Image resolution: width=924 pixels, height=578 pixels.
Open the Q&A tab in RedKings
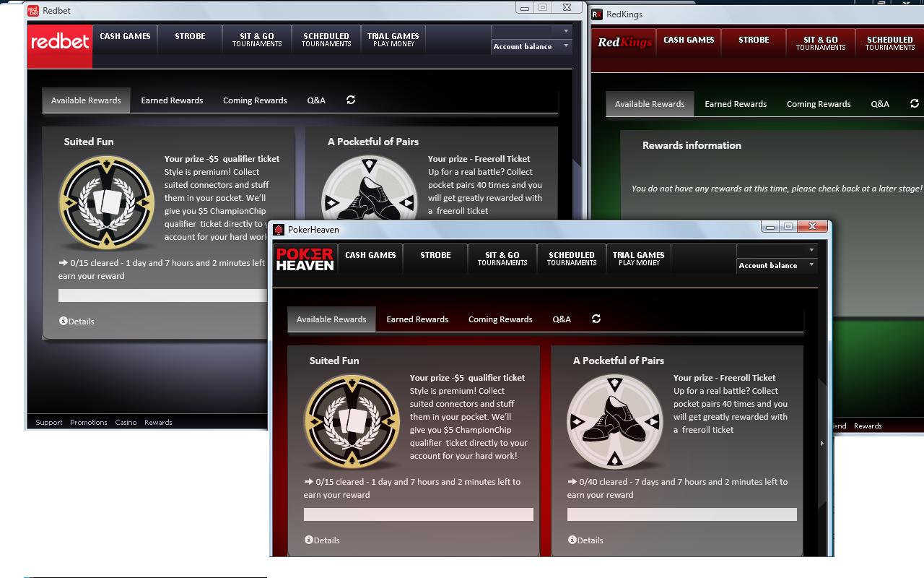coord(880,104)
